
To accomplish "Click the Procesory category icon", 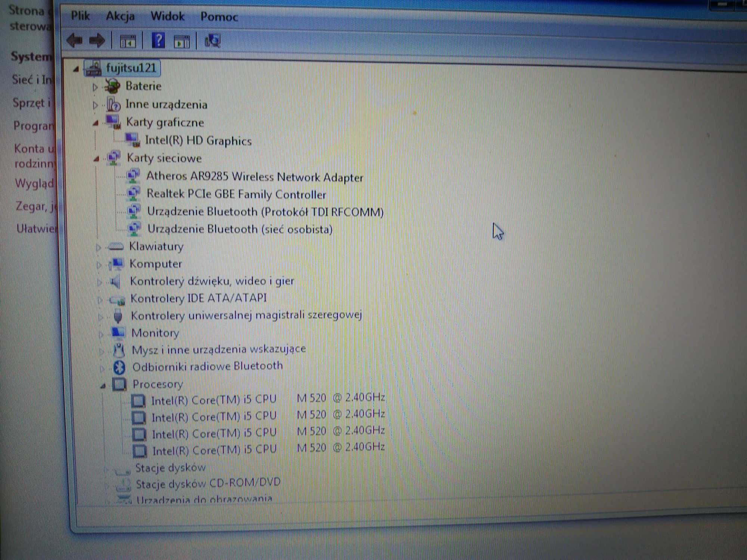I will [120, 384].
